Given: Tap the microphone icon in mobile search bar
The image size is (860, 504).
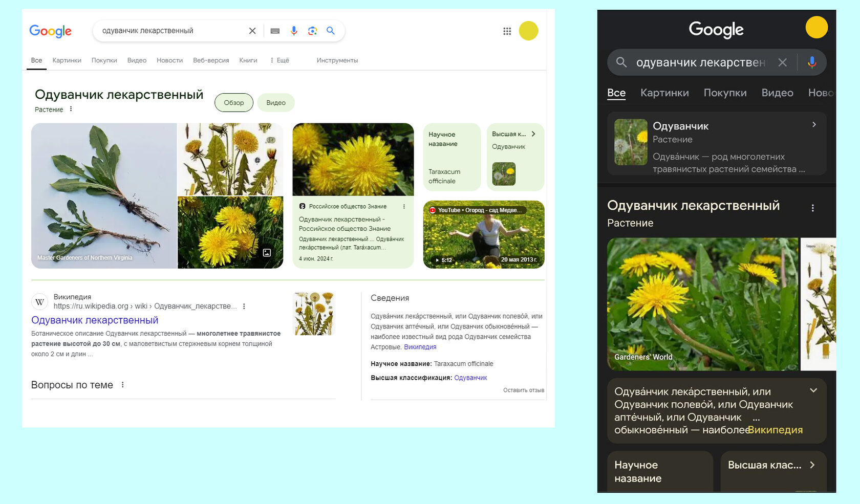Looking at the screenshot, I should point(812,62).
